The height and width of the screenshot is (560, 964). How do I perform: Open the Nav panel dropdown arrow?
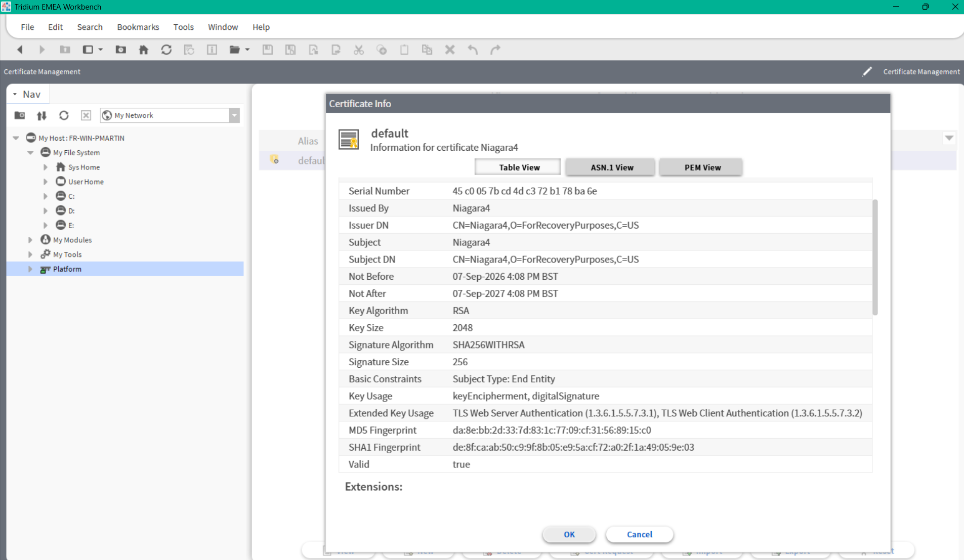[15, 95]
